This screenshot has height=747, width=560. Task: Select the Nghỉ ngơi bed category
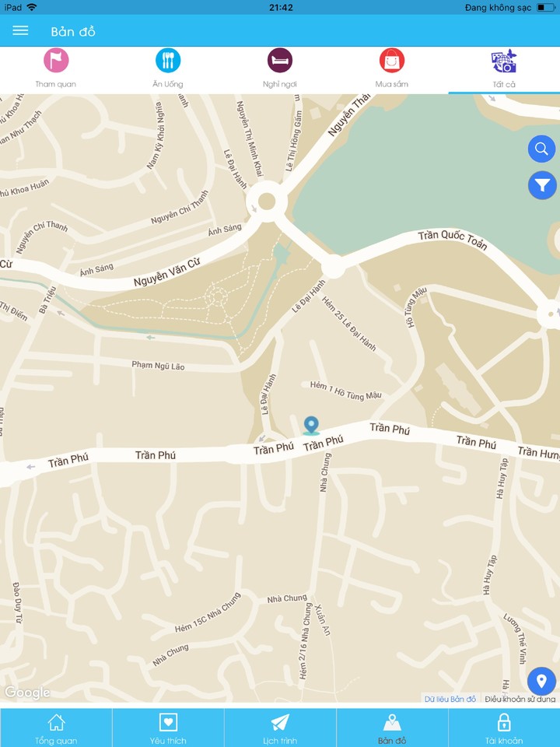click(279, 68)
